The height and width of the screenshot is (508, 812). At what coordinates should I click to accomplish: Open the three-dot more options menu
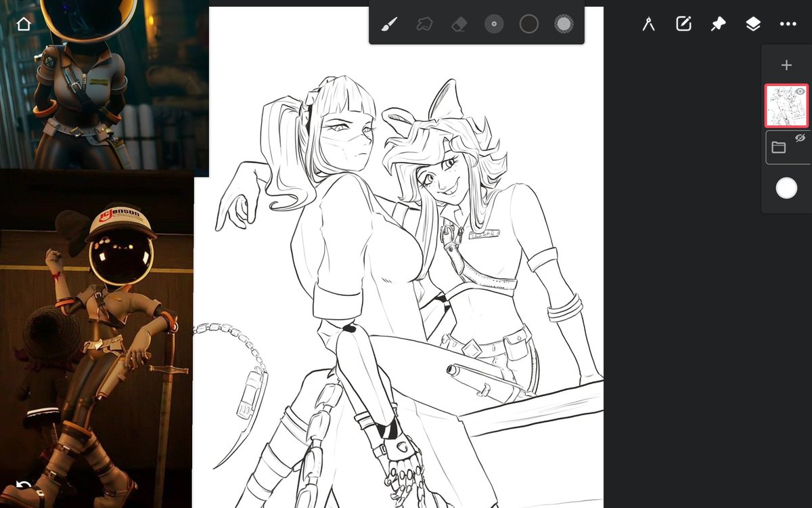(x=788, y=24)
